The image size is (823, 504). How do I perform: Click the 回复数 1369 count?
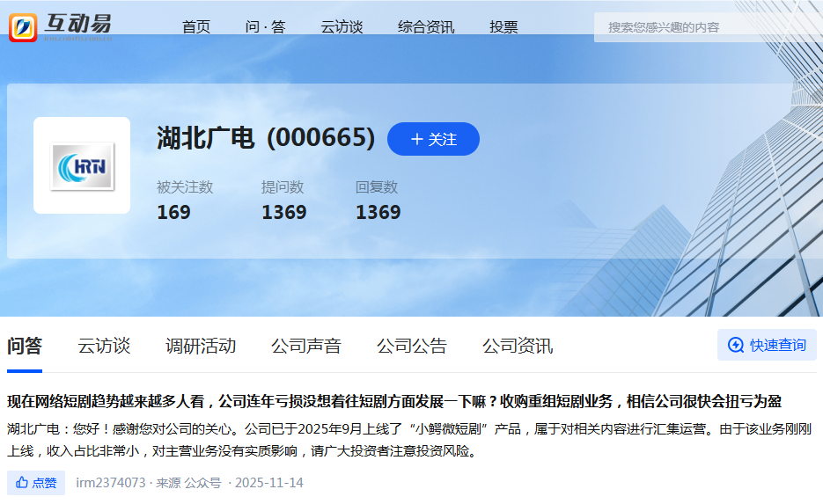[378, 200]
